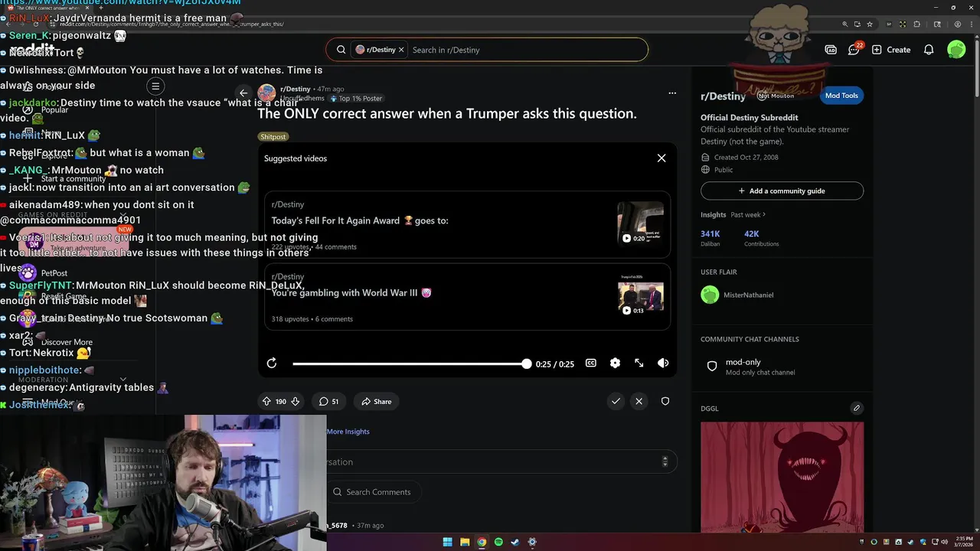Open Mod Tools
Screen dimensions: 980x551
tap(841, 96)
